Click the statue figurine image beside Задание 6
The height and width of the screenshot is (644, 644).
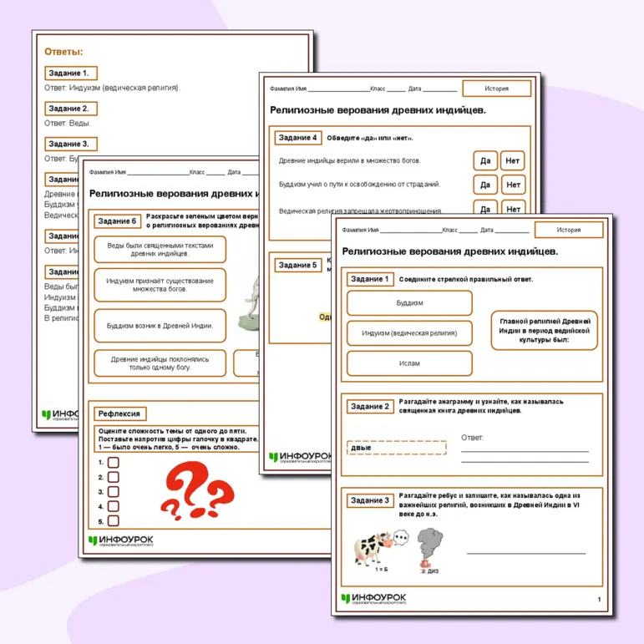tap(250, 304)
